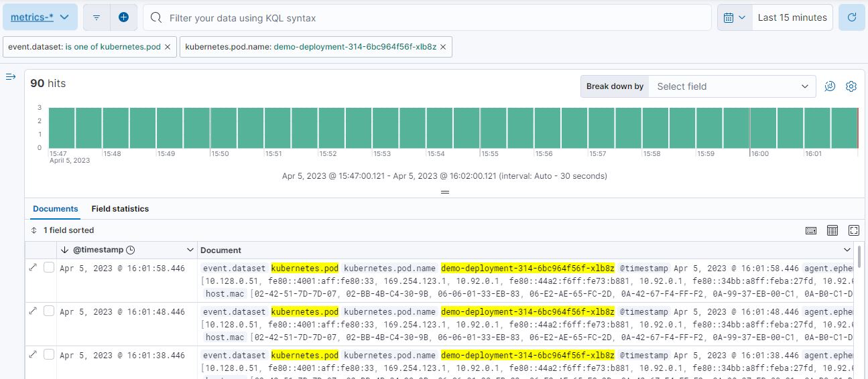Click the Last 15 minutes time range
Viewport: 868px width, 379px height.
(792, 17)
